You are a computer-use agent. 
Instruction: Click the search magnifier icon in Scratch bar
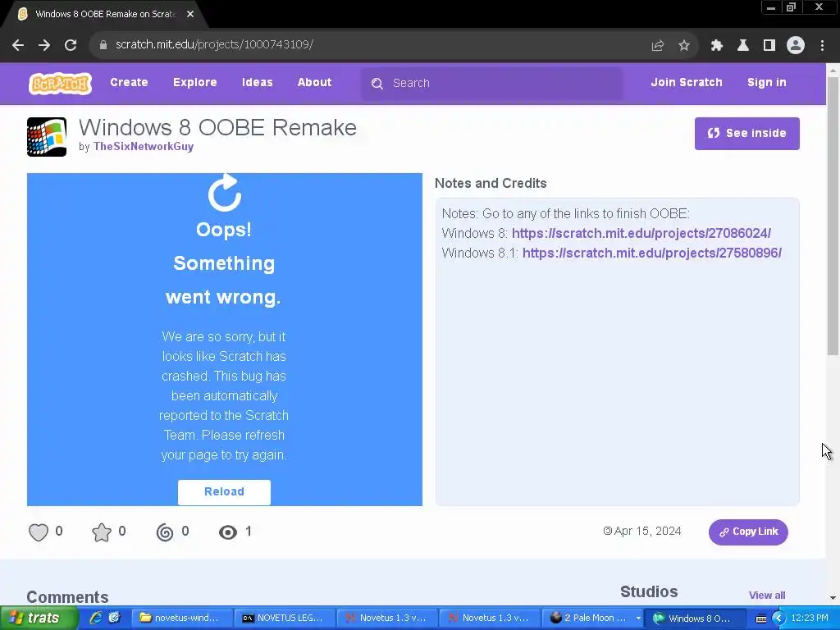[377, 84]
